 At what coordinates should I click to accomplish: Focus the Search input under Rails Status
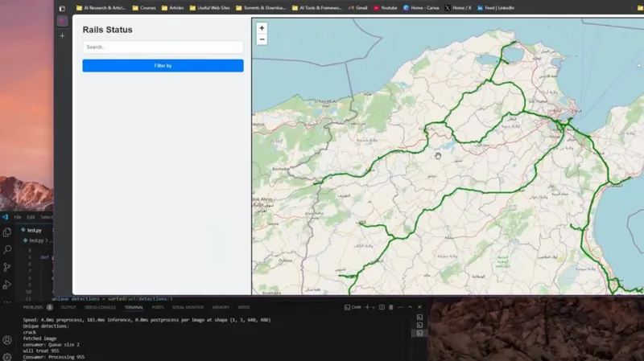(163, 47)
